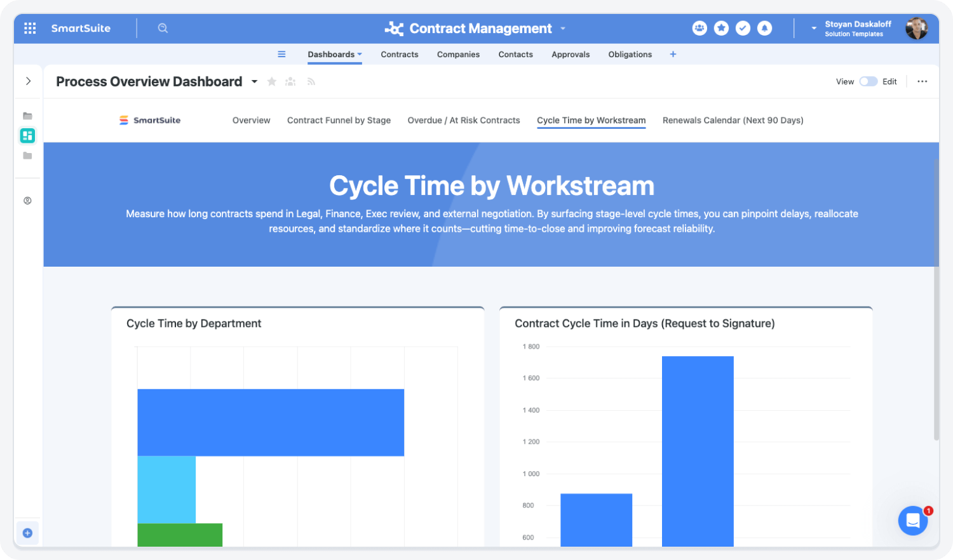This screenshot has width=953, height=560.
Task: Click SmartSuite brand name in header
Action: (81, 28)
